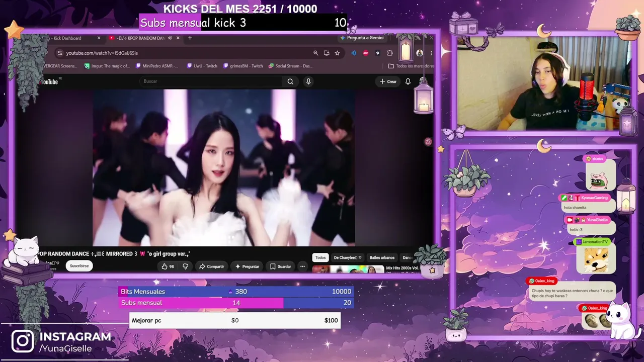Expand Todos los marcadores folder
This screenshot has height=362, width=644.
coord(411,66)
